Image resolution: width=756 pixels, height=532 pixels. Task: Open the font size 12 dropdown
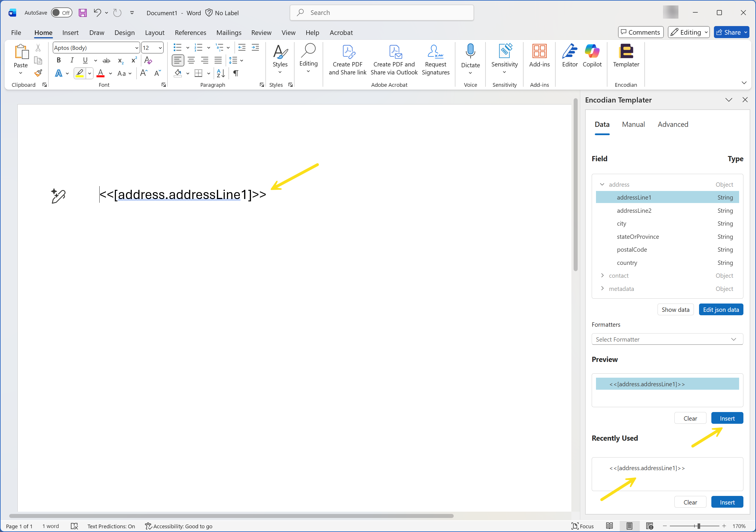160,48
